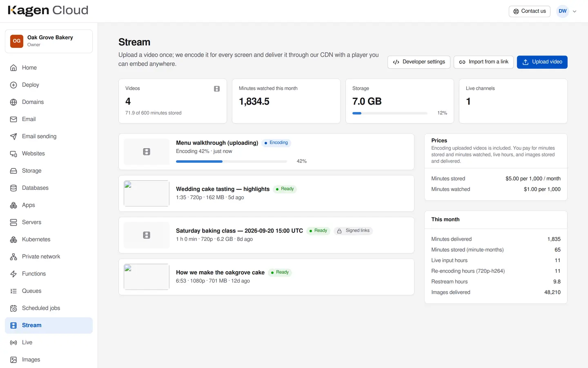Click the Encoding status badge
The width and height of the screenshot is (588, 368).
tap(276, 143)
